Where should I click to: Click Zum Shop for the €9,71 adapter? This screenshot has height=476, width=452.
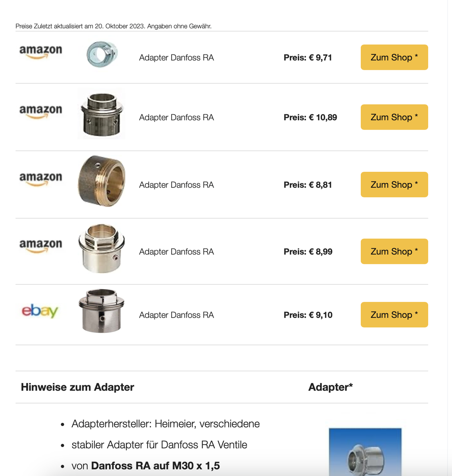tap(394, 58)
